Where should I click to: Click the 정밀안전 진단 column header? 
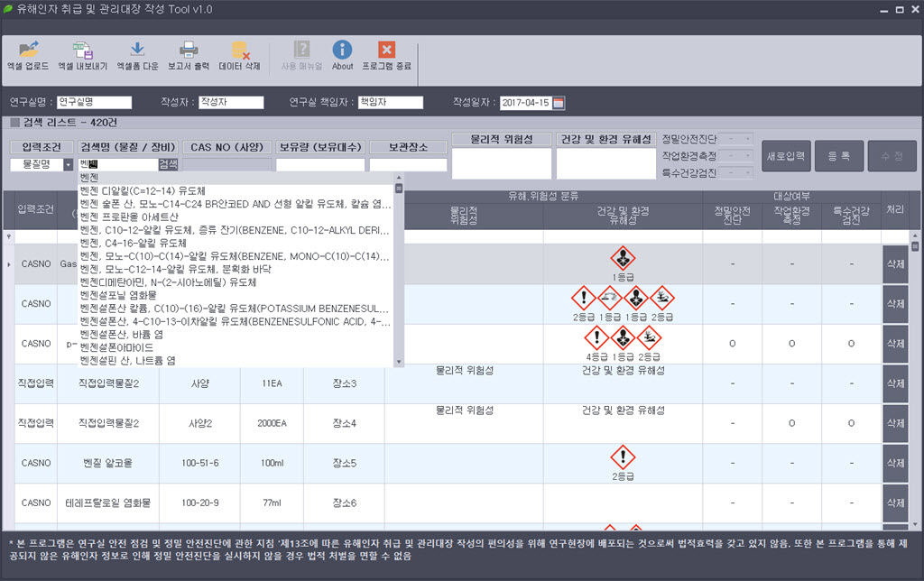pyautogui.click(x=732, y=216)
